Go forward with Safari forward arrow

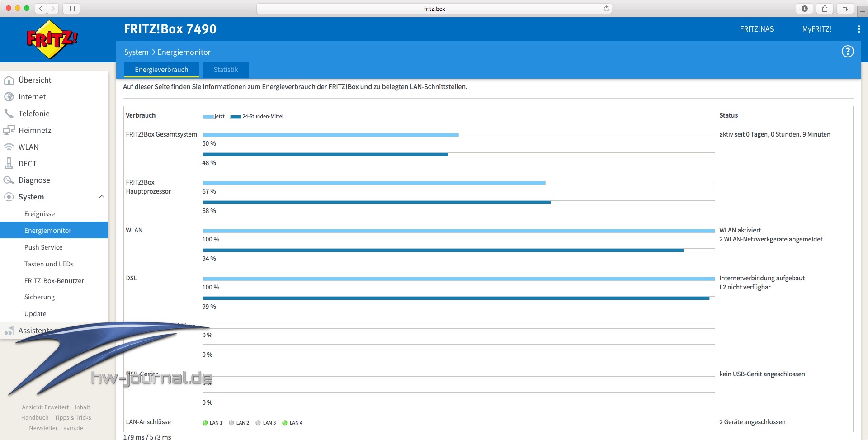point(53,8)
